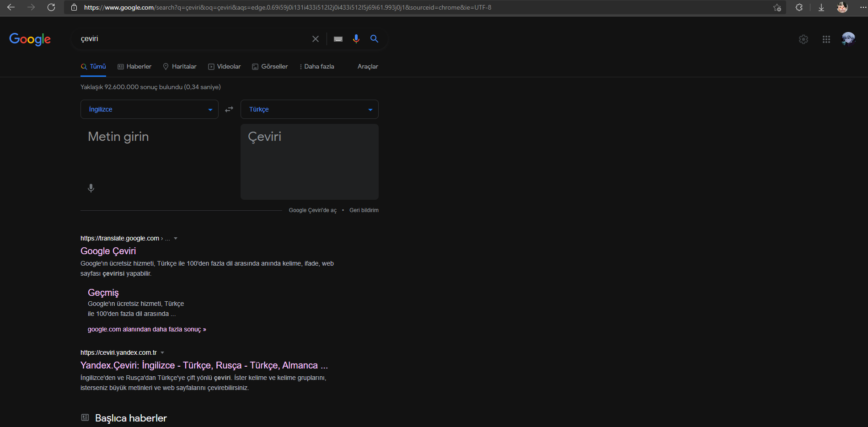Open the Google apps grid
This screenshot has width=868, height=427.
pyautogui.click(x=826, y=39)
